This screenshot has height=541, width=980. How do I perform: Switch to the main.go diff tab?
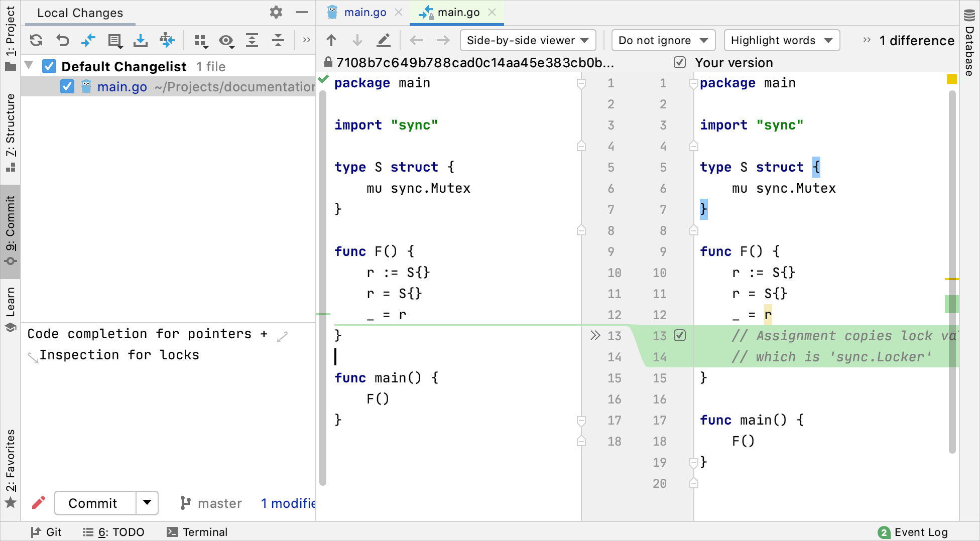click(x=458, y=12)
